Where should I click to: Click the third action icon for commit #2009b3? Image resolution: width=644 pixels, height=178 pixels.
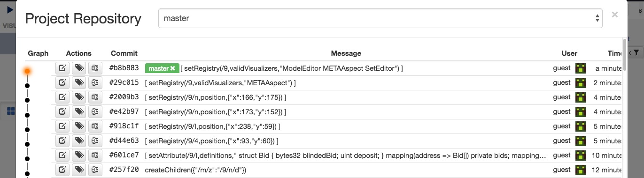click(95, 97)
